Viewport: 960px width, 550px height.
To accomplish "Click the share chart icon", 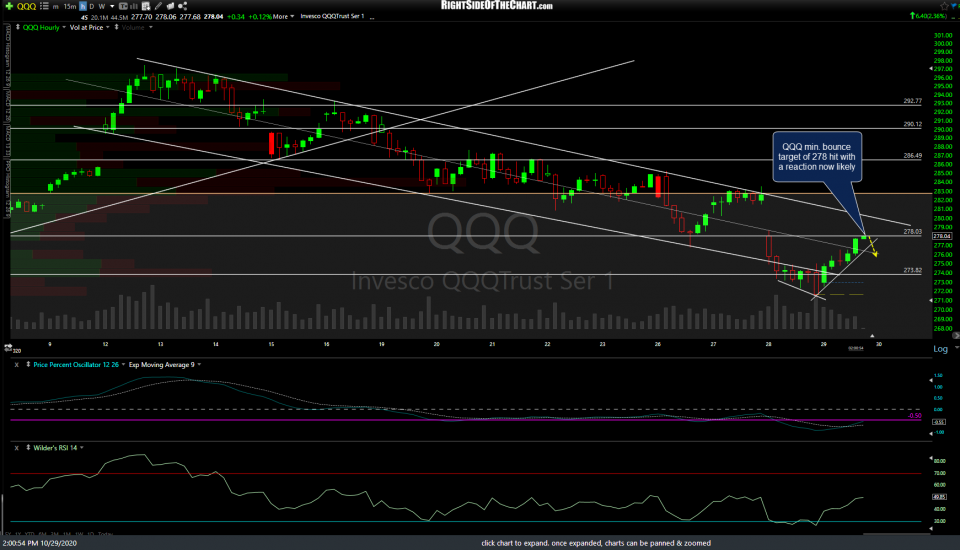I will pos(182,6).
